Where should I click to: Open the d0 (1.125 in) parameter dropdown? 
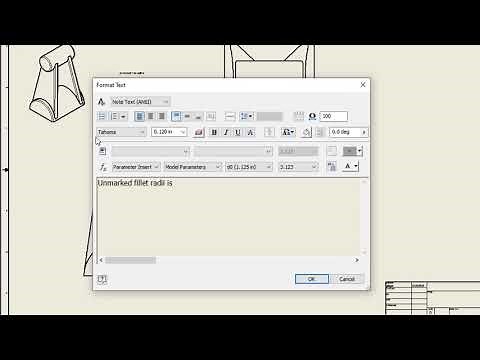[x=249, y=167]
